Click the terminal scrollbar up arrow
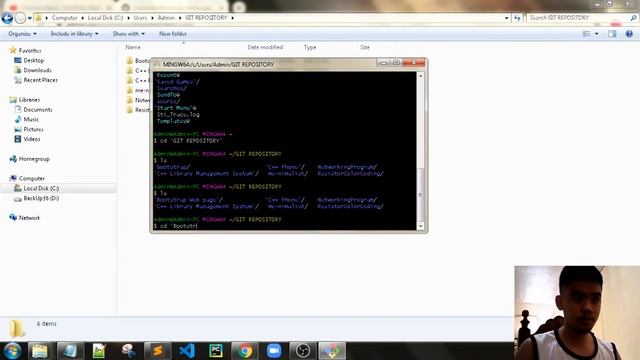Viewport: 640px width, 360px height. click(420, 76)
